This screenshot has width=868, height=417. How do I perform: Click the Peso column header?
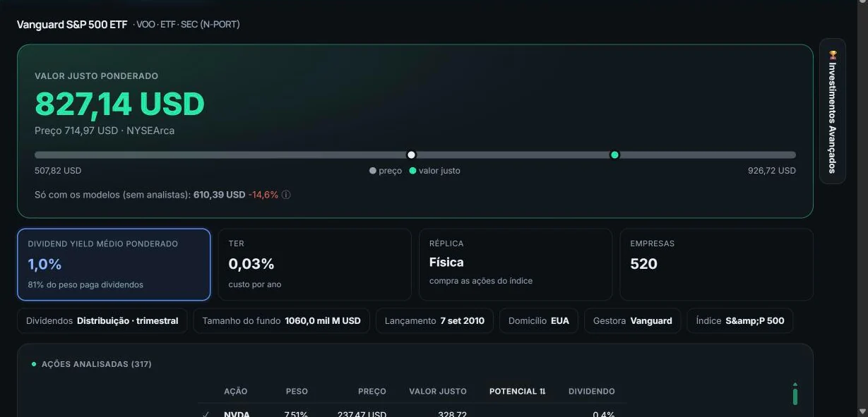point(297,391)
